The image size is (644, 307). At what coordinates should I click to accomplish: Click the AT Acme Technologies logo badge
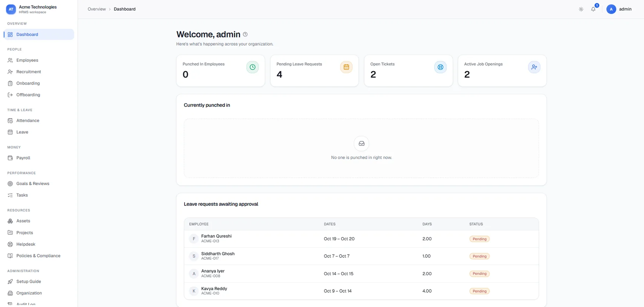(x=11, y=9)
